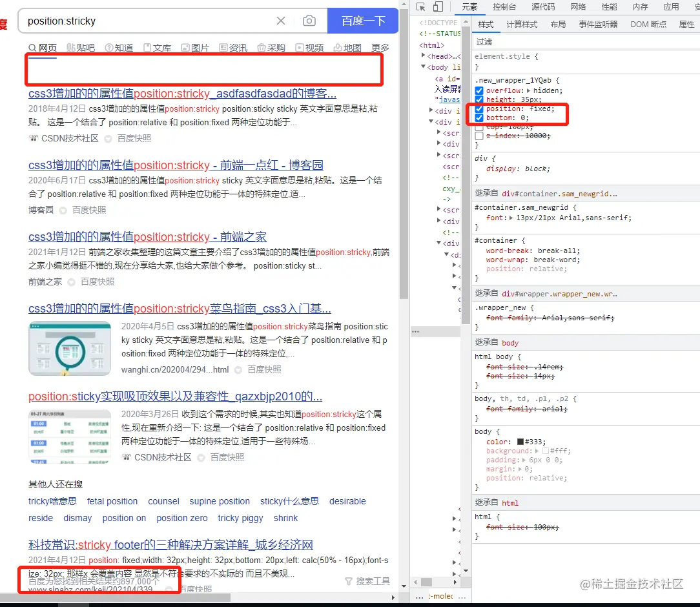Viewport: 700px width, 607px height.
Task: Click the #fff background color swatch
Action: point(546,451)
